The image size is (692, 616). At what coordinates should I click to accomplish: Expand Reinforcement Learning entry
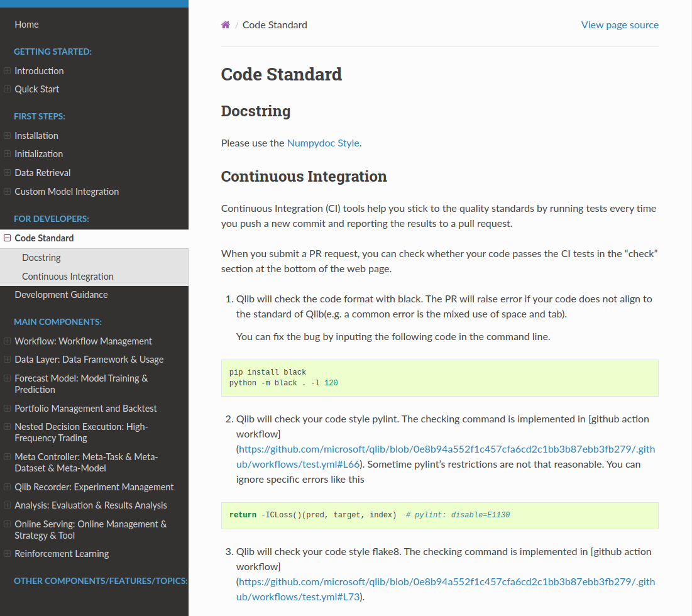pyautogui.click(x=7, y=553)
